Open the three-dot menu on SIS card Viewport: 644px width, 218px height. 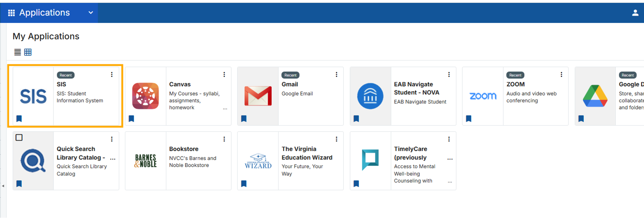[x=112, y=75]
